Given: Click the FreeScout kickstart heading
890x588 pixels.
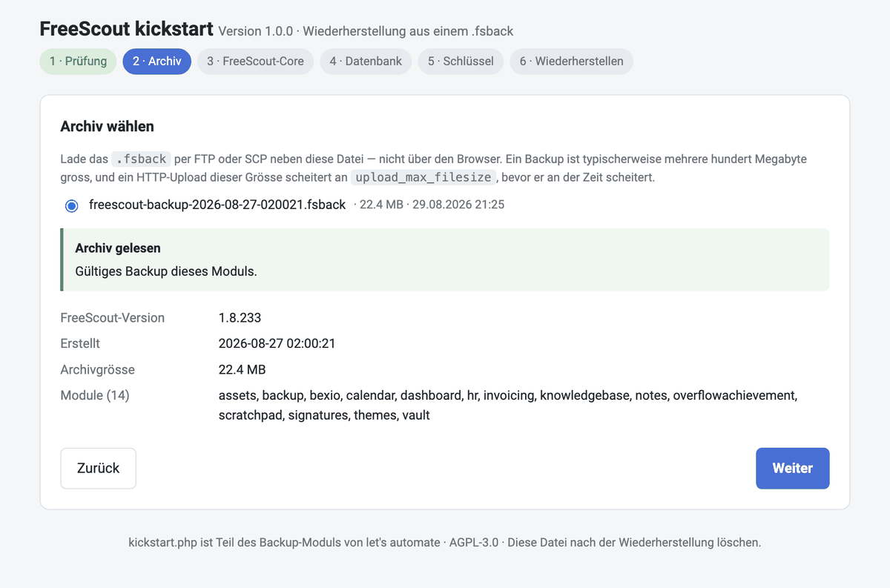Looking at the screenshot, I should point(126,29).
